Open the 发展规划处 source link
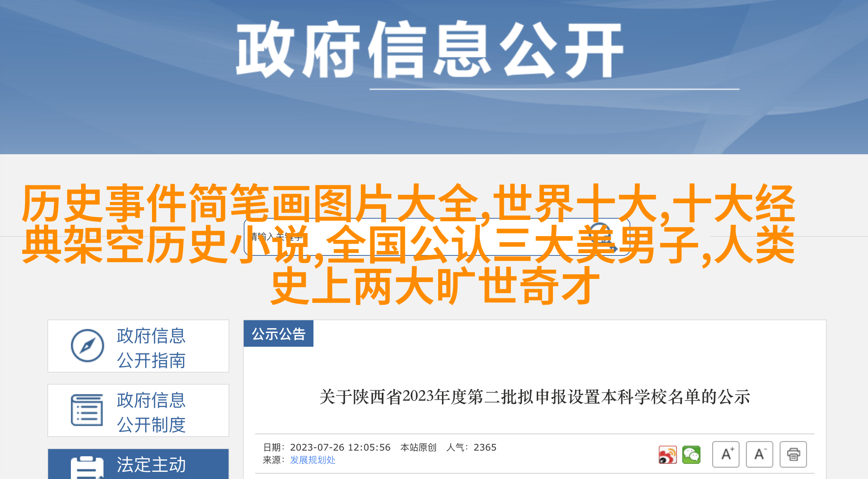Screen dimensions: 868x479 [313, 460]
